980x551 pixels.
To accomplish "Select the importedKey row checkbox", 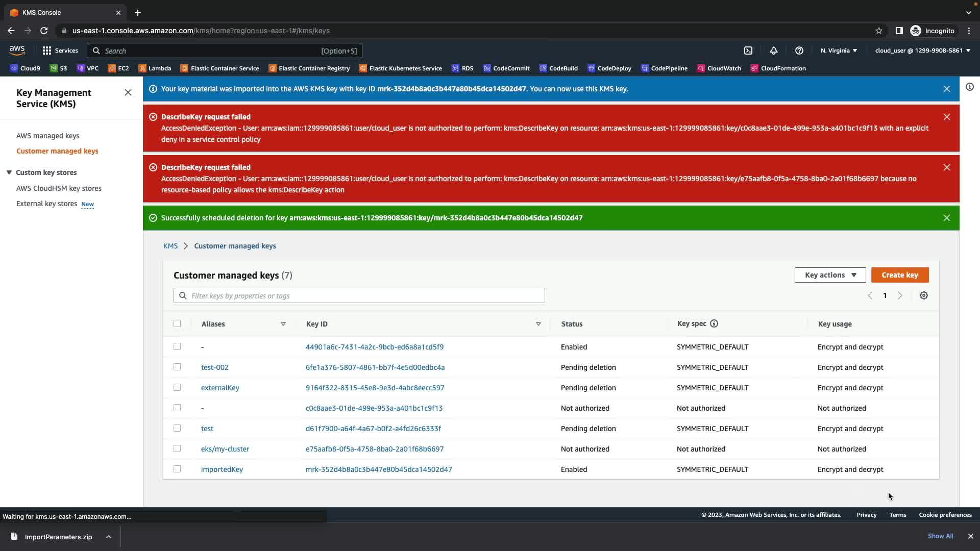I will (x=177, y=469).
